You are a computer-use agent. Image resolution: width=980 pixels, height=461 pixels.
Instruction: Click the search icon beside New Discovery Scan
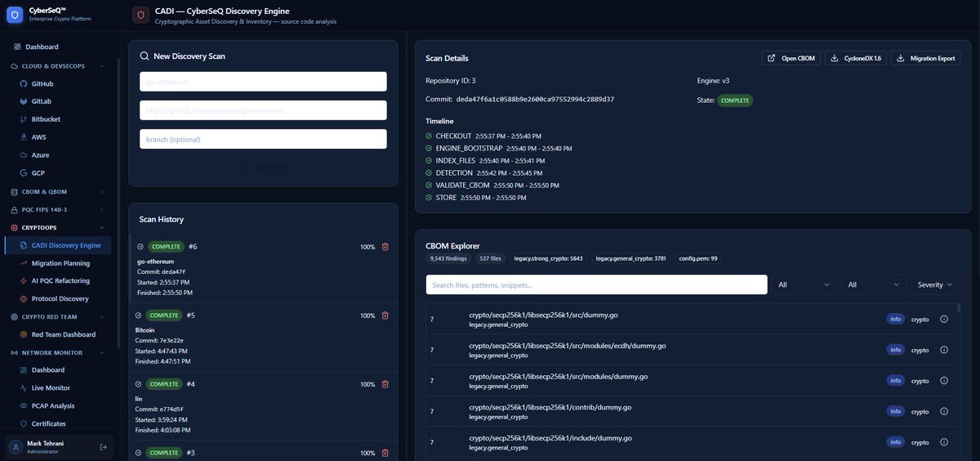point(145,56)
